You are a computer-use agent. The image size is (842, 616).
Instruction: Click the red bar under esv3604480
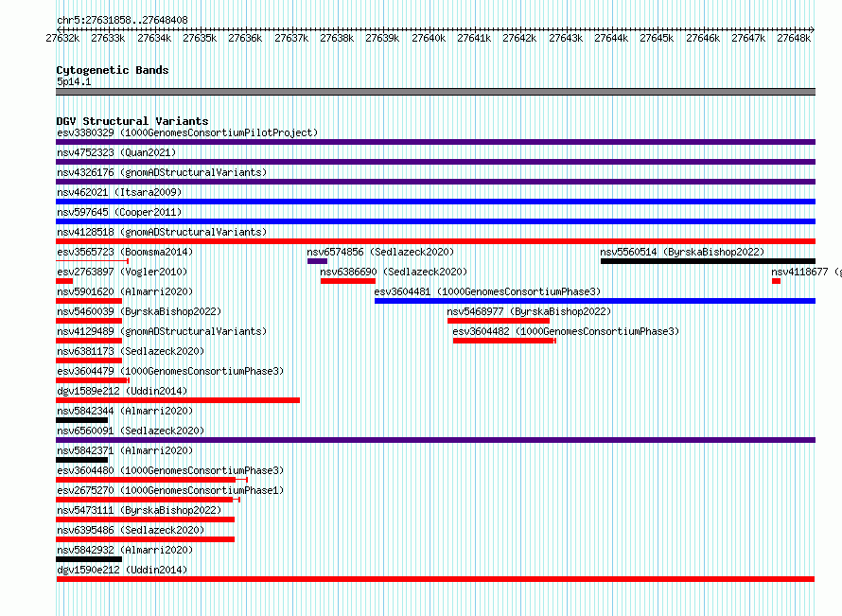(x=151, y=480)
